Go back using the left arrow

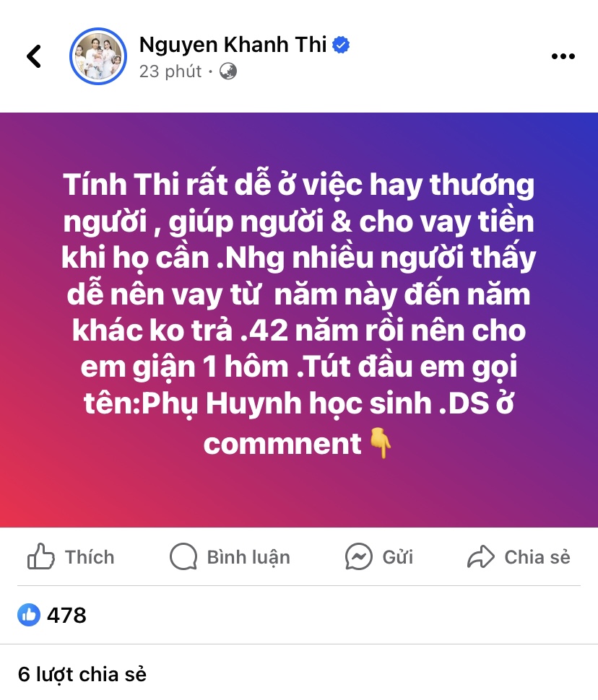pos(34,56)
